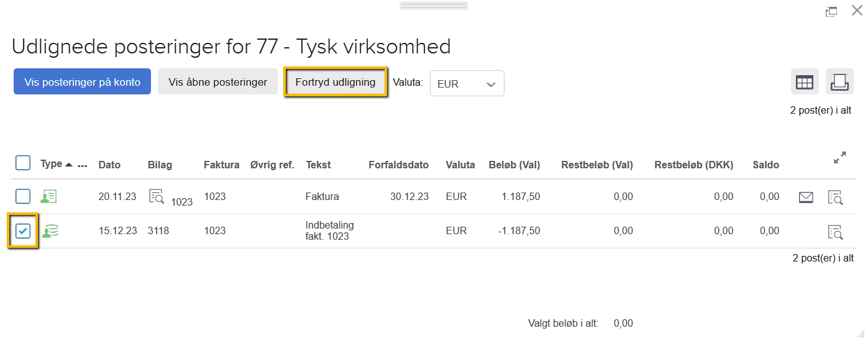Open the three-dots column options menu
868x341 pixels.
click(83, 166)
